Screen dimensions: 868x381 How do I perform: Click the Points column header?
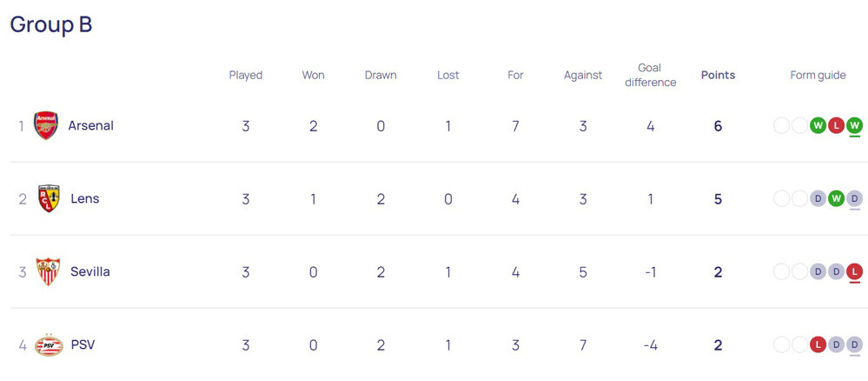[718, 75]
